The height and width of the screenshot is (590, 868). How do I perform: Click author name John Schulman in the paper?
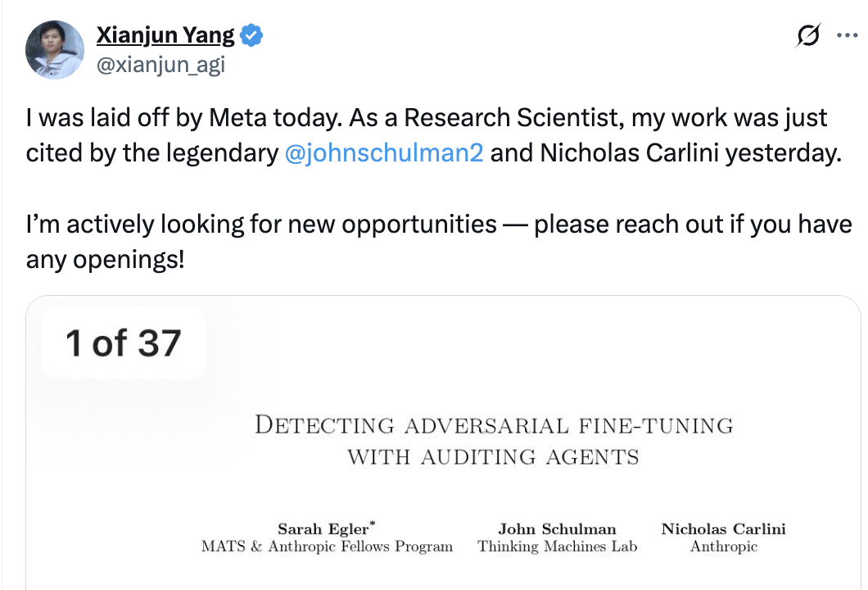click(557, 529)
